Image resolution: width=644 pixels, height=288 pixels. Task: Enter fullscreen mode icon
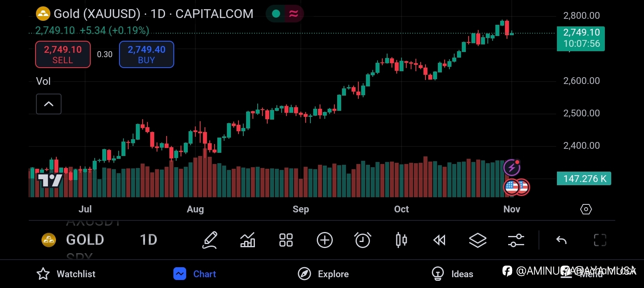pyautogui.click(x=600, y=240)
